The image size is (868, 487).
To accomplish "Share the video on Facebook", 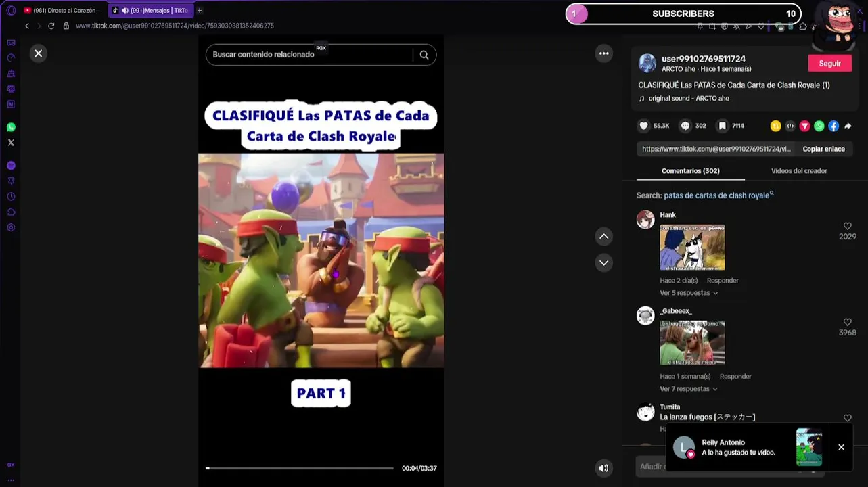I will pyautogui.click(x=833, y=126).
